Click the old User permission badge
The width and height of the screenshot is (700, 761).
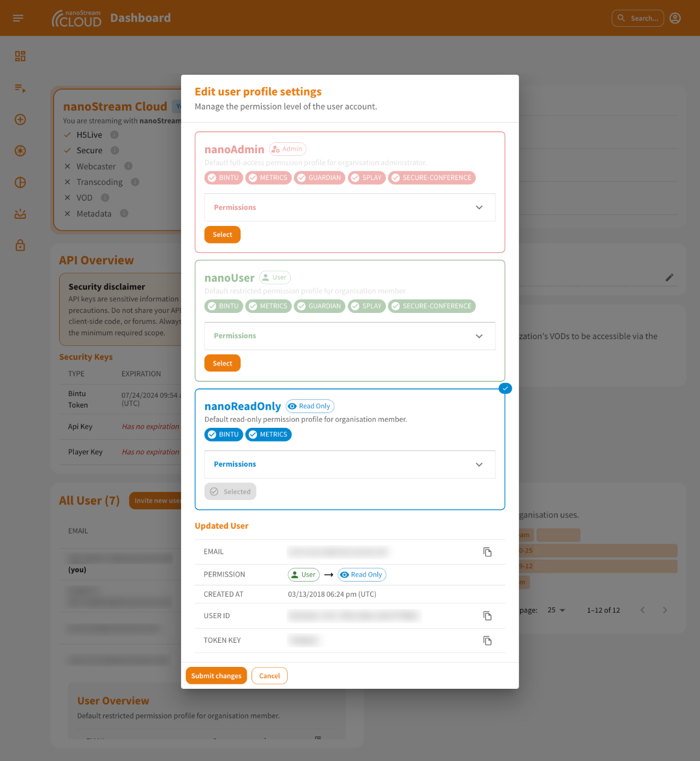coord(304,574)
